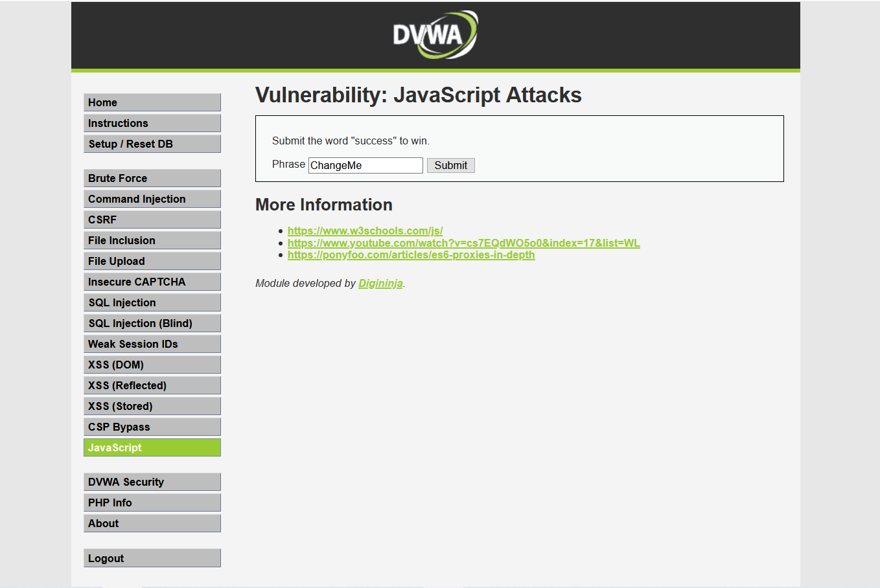Select SQL Injection (Blind) item
Viewport: 880px width, 588px height.
(152, 323)
